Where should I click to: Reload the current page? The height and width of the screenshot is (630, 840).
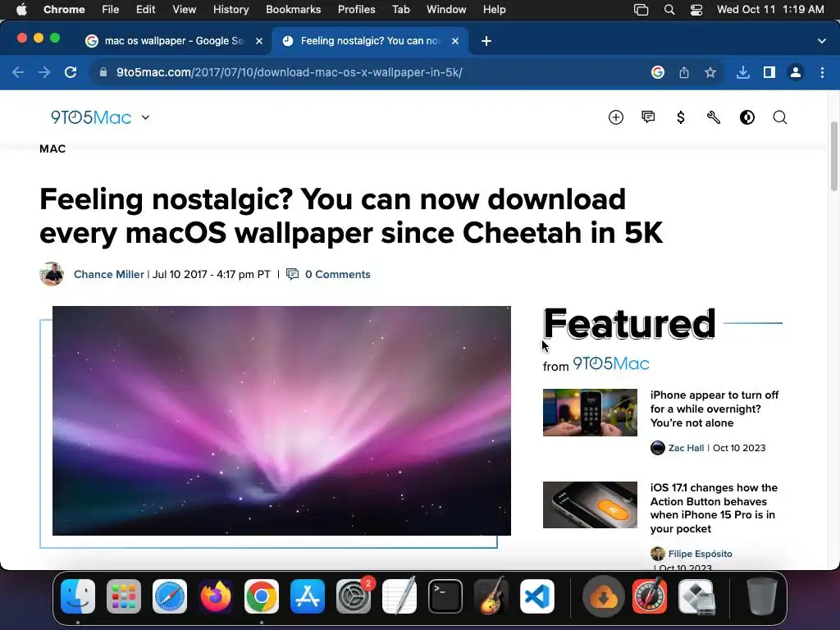pyautogui.click(x=71, y=72)
